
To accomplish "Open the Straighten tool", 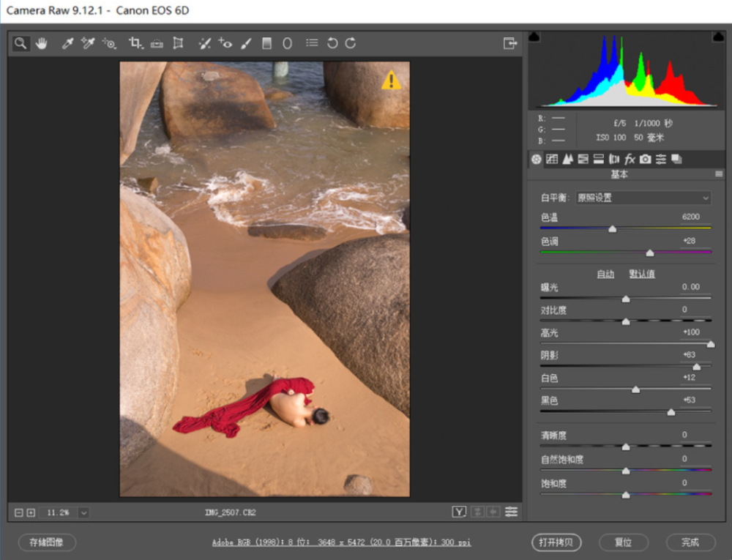I will click(157, 44).
